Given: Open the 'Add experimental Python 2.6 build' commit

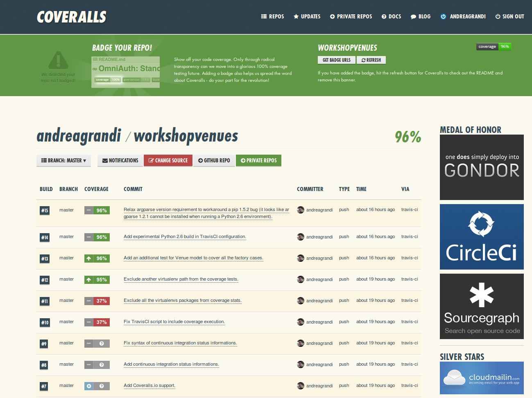Looking at the screenshot, I should pyautogui.click(x=185, y=237).
